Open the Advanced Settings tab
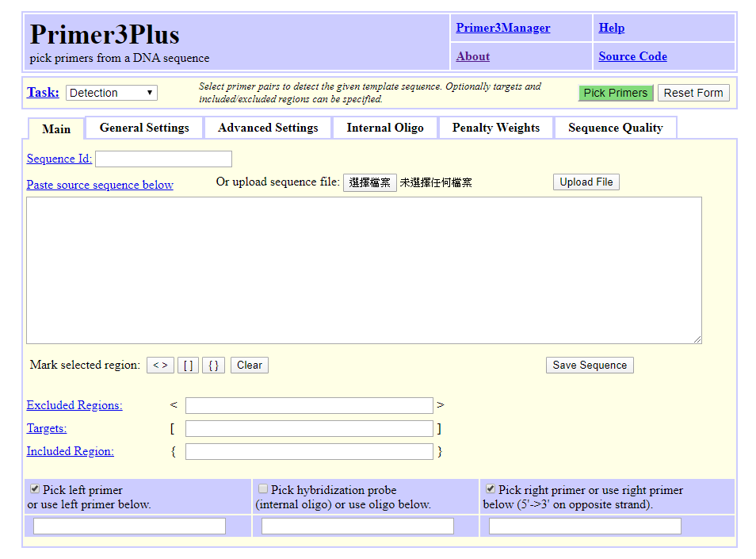The image size is (756, 559). tap(268, 128)
